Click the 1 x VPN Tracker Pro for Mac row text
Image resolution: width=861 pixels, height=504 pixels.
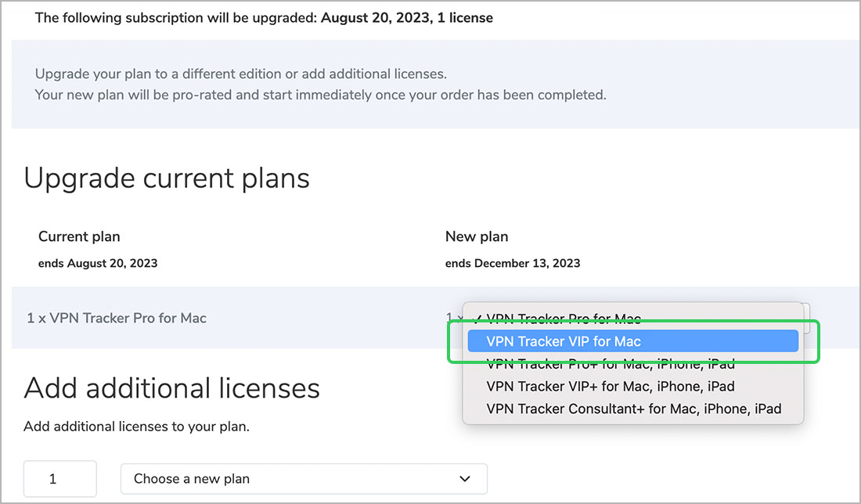click(117, 319)
